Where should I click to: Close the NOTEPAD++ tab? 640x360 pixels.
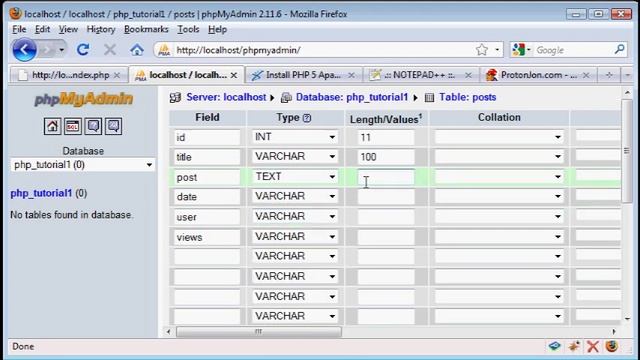pyautogui.click(x=468, y=76)
